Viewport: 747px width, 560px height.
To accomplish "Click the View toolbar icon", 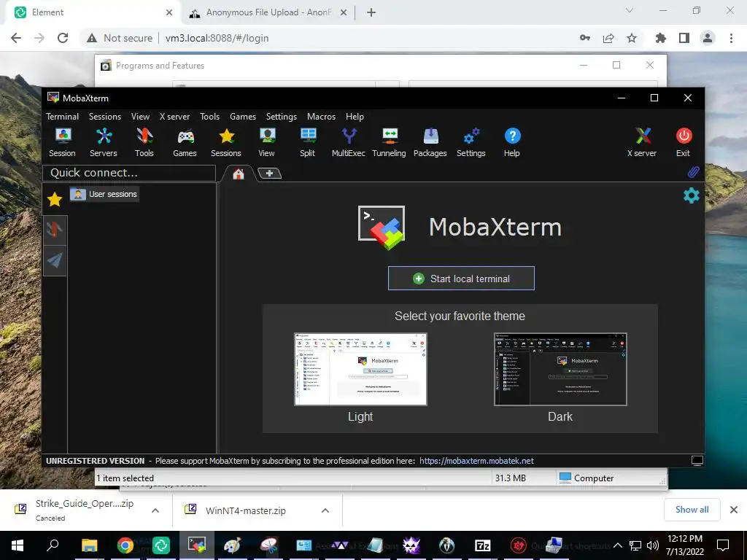I will [267, 142].
